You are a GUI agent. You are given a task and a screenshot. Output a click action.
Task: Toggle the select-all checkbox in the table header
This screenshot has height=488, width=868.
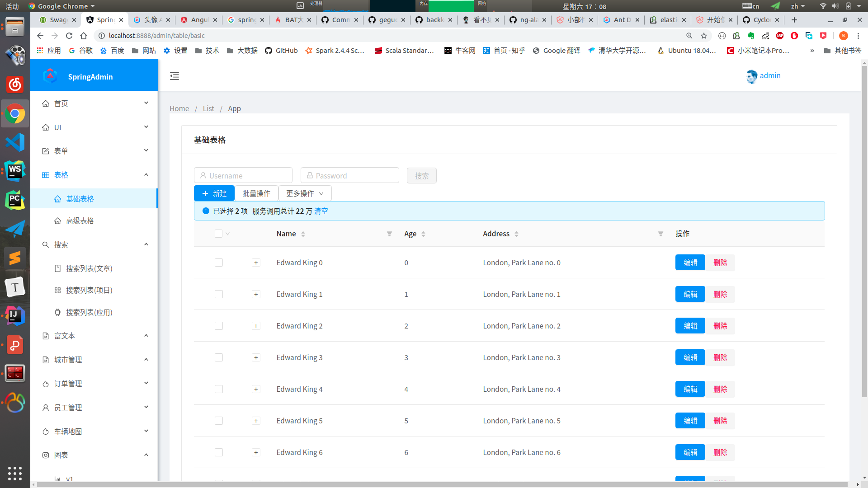[x=218, y=234]
